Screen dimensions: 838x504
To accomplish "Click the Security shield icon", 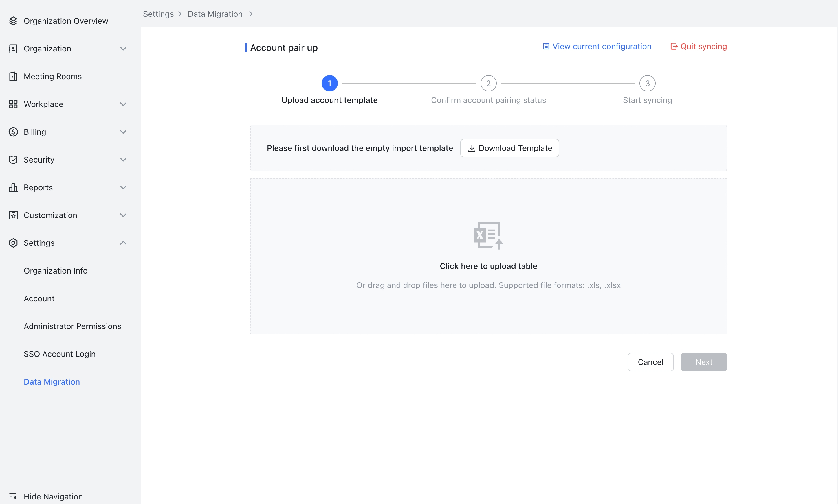I will pos(13,160).
